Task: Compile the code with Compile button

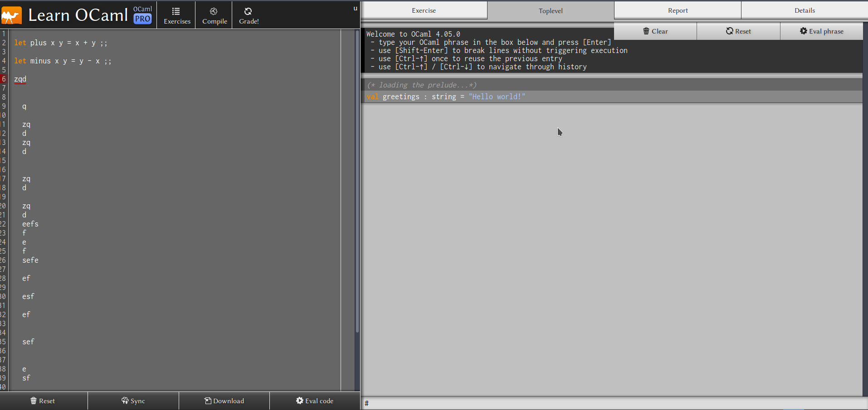Action: point(215,15)
